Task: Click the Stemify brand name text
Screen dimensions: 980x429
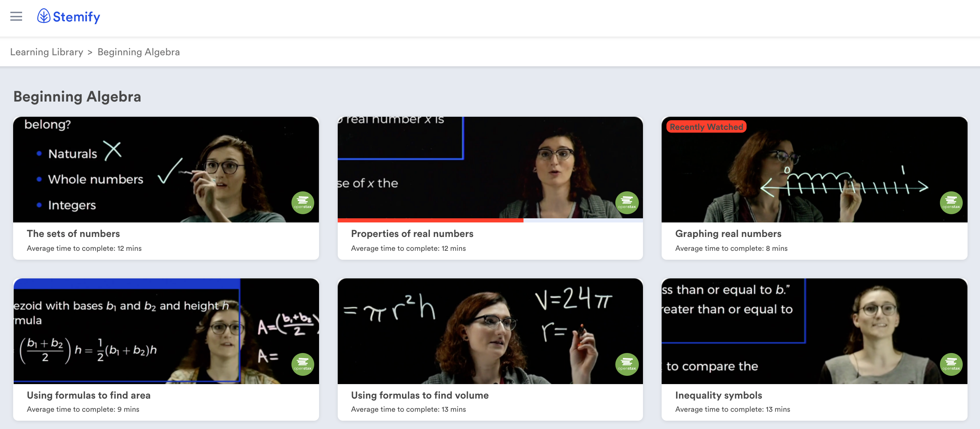Action: pyautogui.click(x=76, y=17)
